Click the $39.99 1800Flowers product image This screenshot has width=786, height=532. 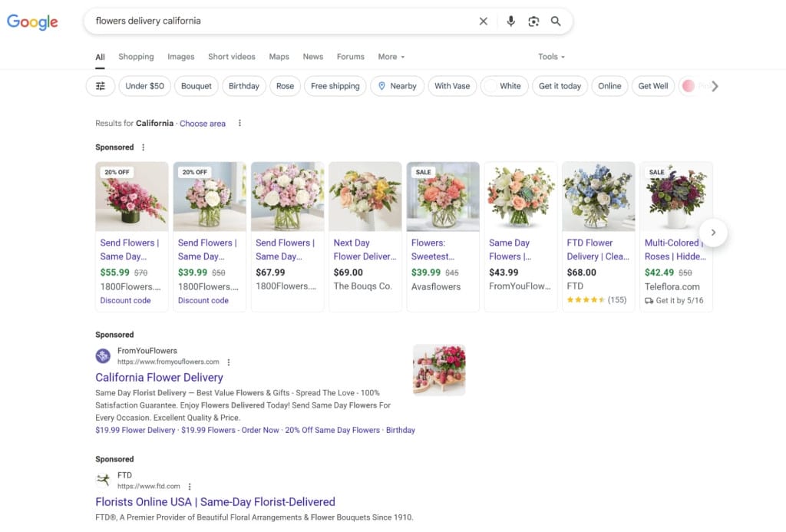point(210,197)
